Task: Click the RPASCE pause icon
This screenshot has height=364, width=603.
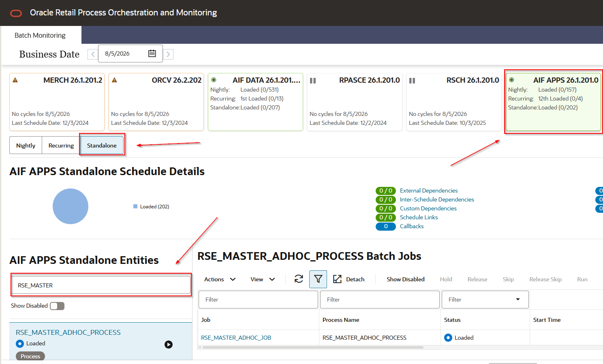Action: [x=313, y=80]
